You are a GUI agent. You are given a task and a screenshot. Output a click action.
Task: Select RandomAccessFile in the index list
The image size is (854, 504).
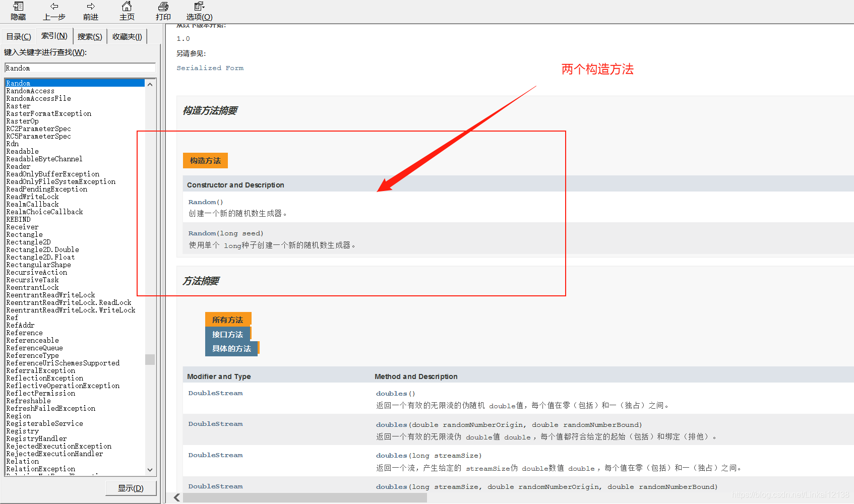tap(38, 98)
